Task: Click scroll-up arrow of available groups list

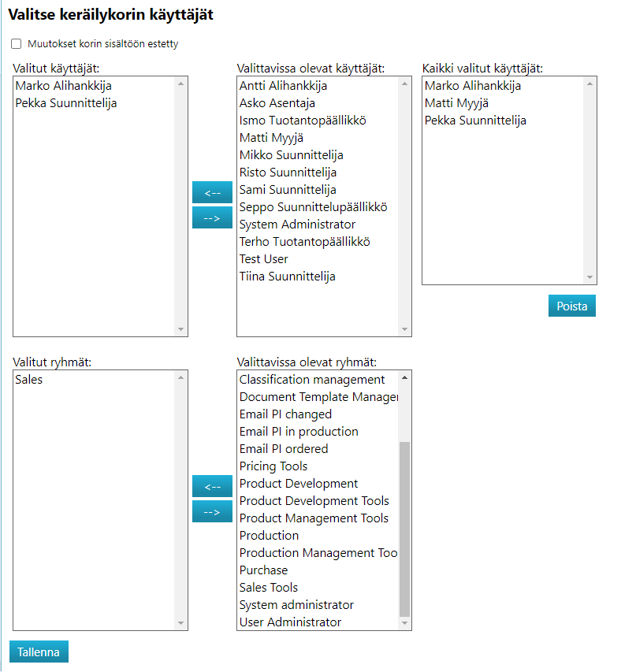Action: point(405,377)
